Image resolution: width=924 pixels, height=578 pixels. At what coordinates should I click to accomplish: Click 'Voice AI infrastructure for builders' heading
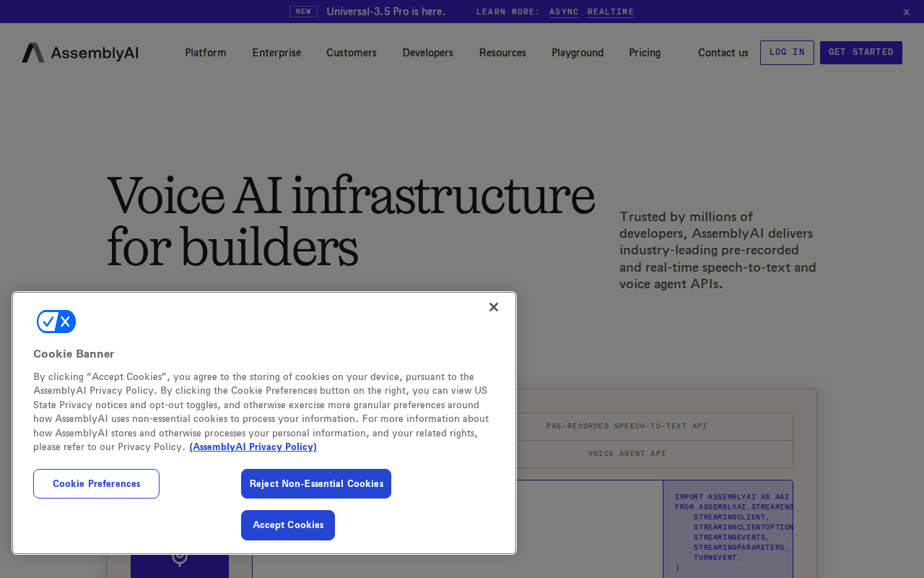click(351, 221)
